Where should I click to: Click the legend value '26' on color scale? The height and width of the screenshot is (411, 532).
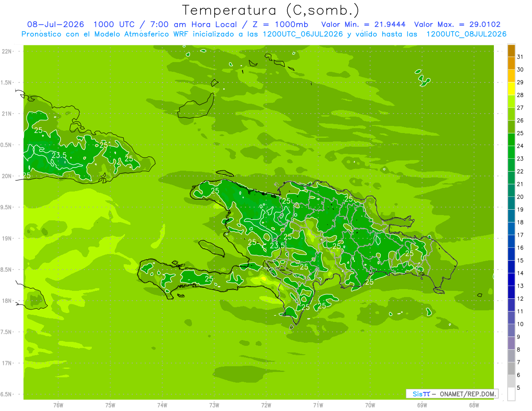pos(520,120)
